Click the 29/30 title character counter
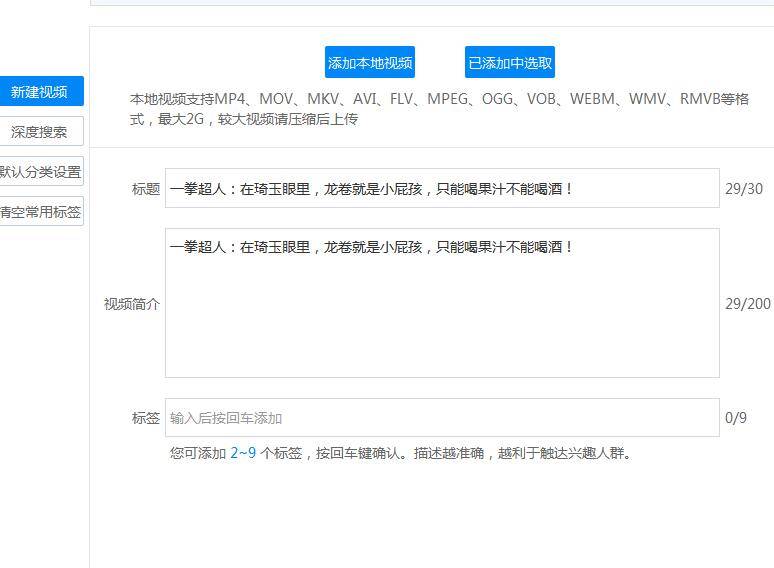 coord(744,189)
